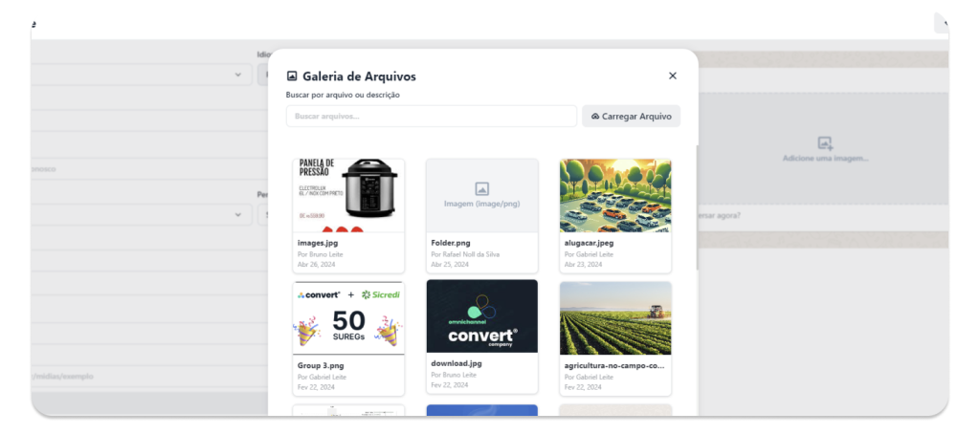Close the Galeria de Arquivos dialog
The width and height of the screenshot is (980, 434).
(x=673, y=76)
